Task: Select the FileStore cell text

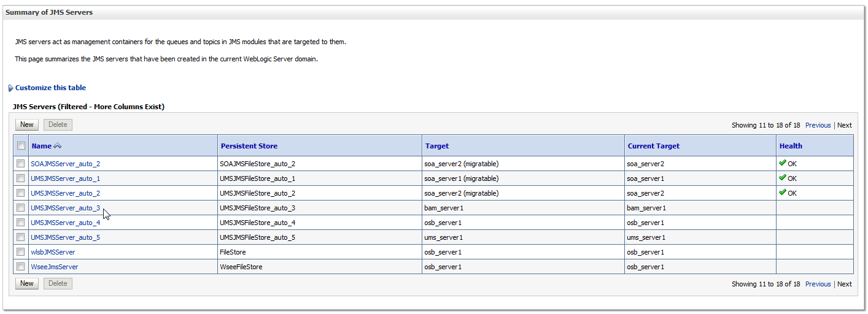Action: coord(233,252)
